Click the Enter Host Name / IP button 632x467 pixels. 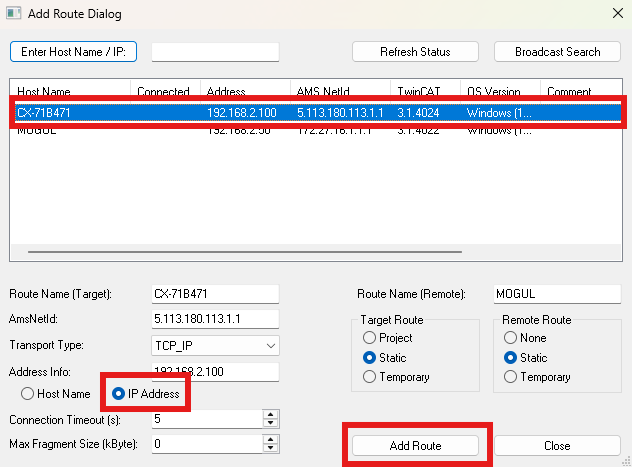(73, 51)
